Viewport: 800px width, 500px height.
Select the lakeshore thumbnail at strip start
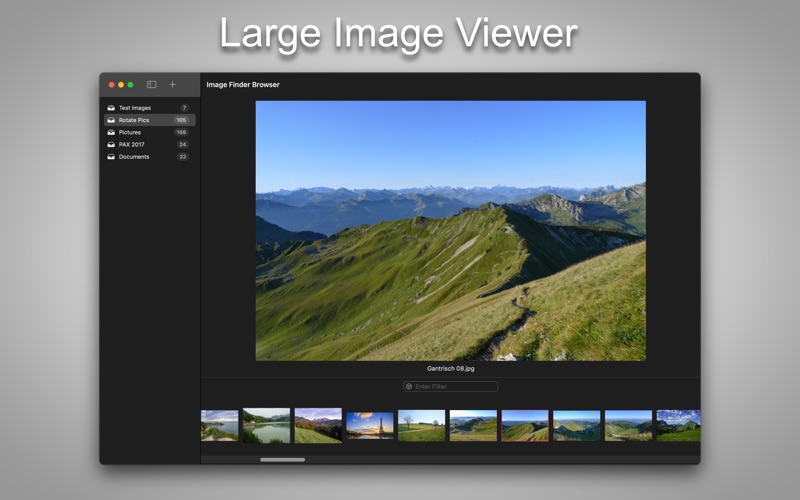(x=219, y=426)
